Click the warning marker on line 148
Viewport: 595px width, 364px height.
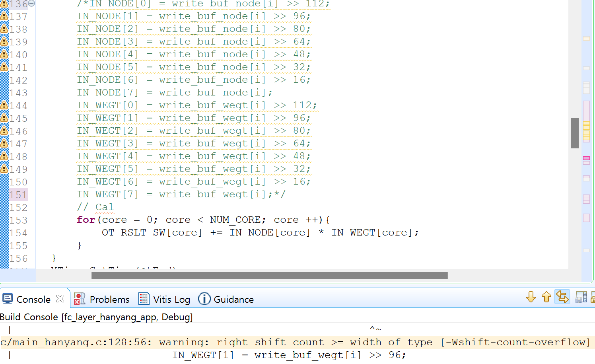4,156
